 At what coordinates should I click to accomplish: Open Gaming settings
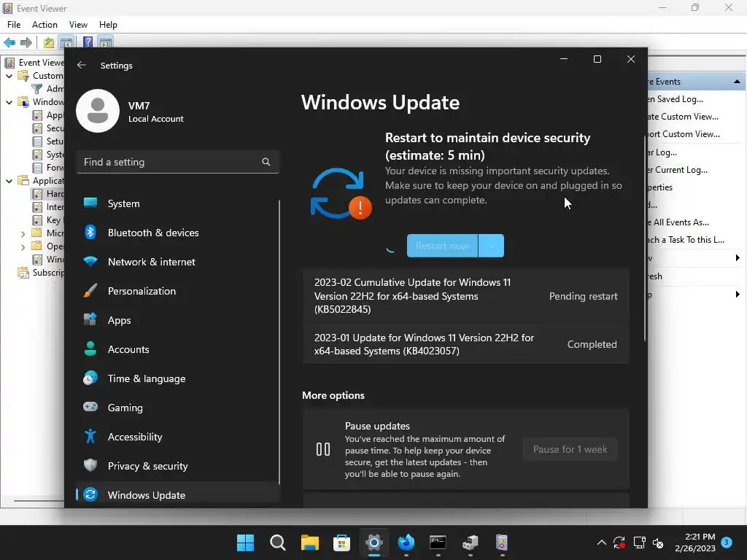coord(177,408)
